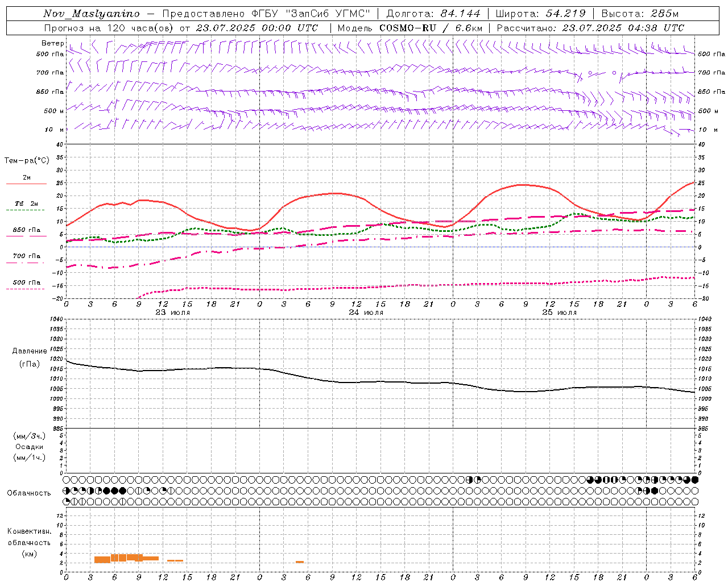Click the latitude value Широта: 54.219

(x=540, y=14)
